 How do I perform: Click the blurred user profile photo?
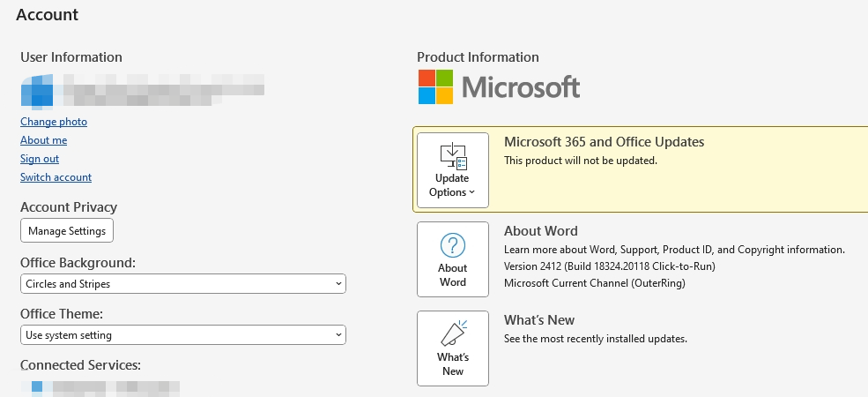pos(37,90)
